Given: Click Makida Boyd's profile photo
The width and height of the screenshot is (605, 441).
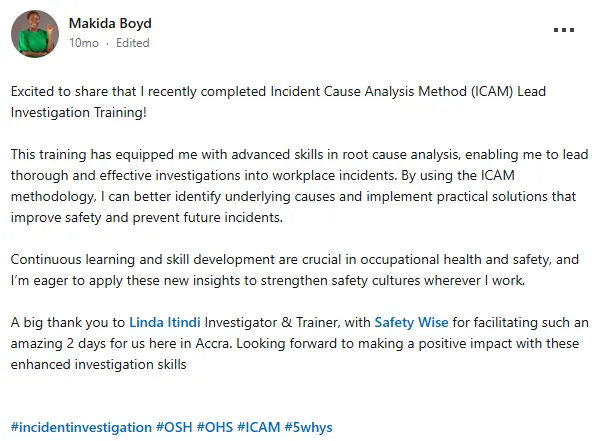Looking at the screenshot, I should click(35, 34).
